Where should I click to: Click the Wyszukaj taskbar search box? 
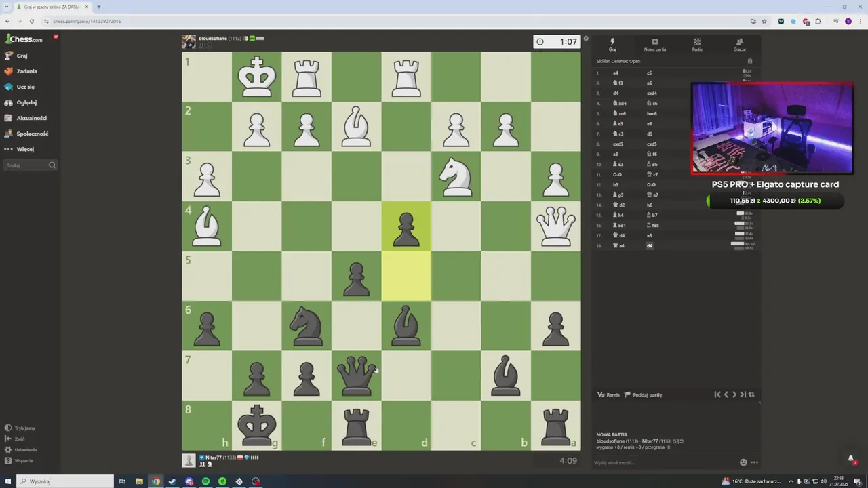point(65,481)
